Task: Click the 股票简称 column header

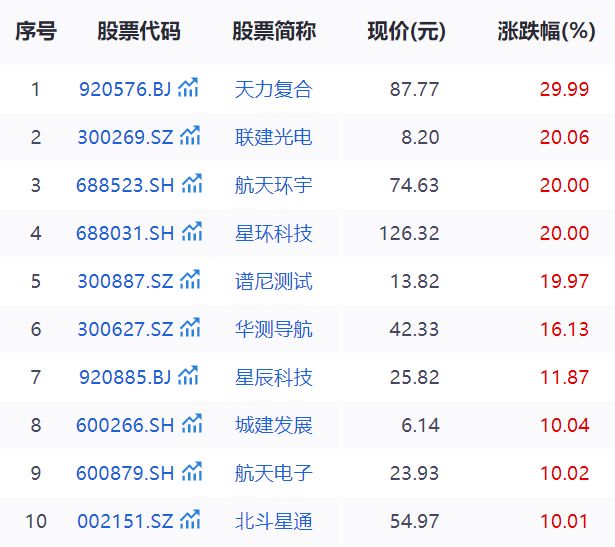Action: click(x=274, y=31)
